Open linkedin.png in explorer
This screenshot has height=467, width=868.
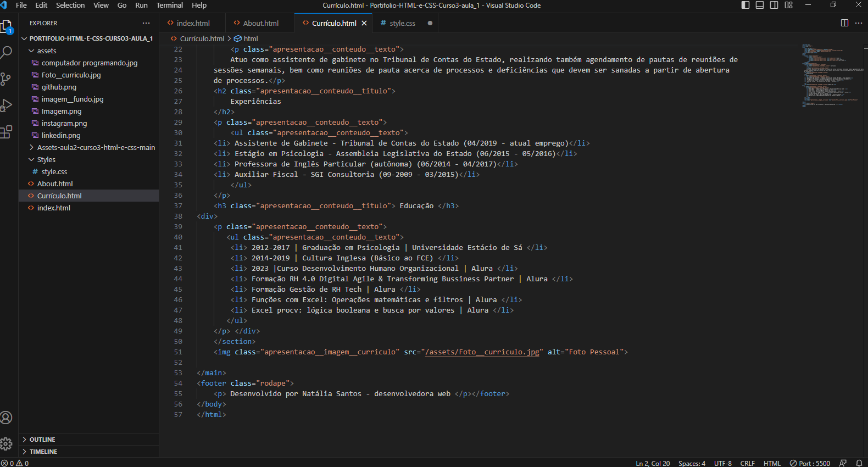click(88, 135)
